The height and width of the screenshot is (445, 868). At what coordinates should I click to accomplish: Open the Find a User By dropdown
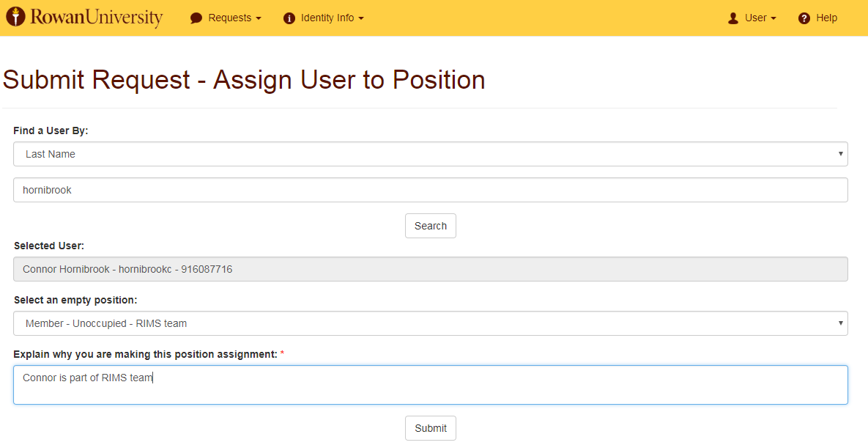click(430, 154)
